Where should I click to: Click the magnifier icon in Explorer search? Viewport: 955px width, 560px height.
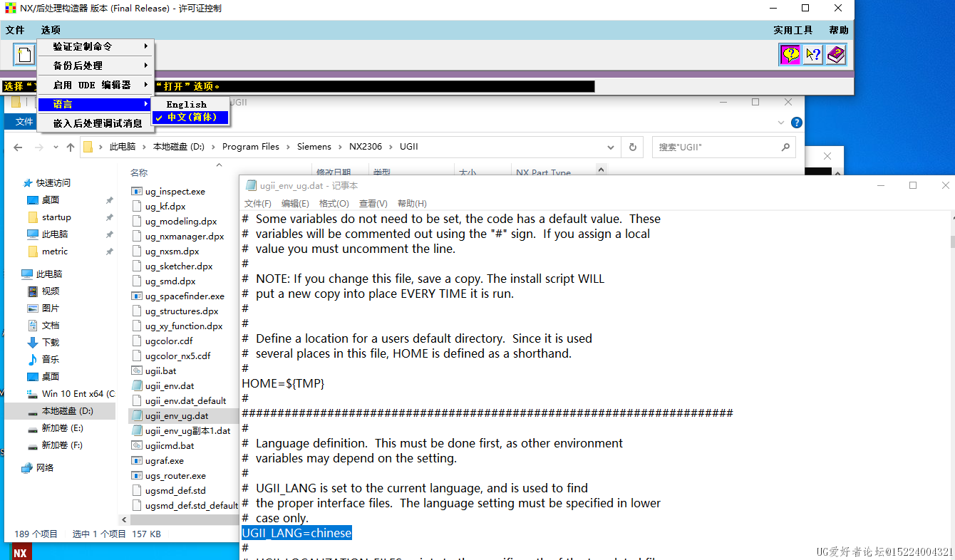point(785,147)
